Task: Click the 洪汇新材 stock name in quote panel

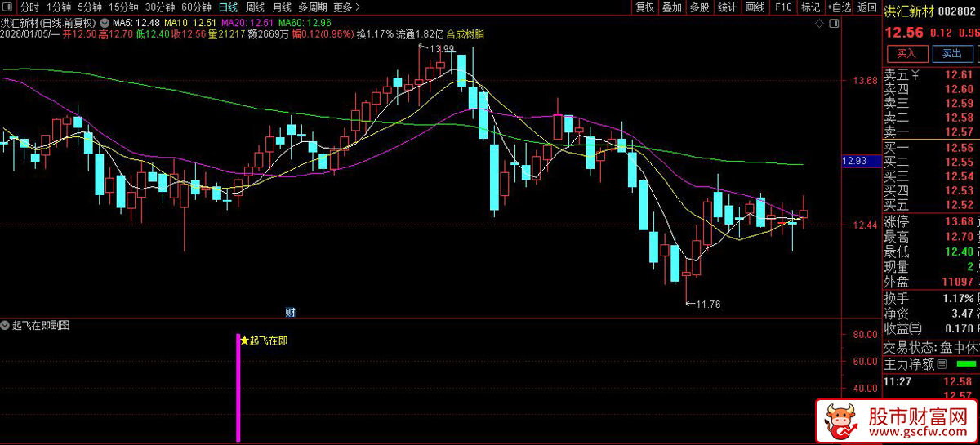Action: pyautogui.click(x=908, y=11)
